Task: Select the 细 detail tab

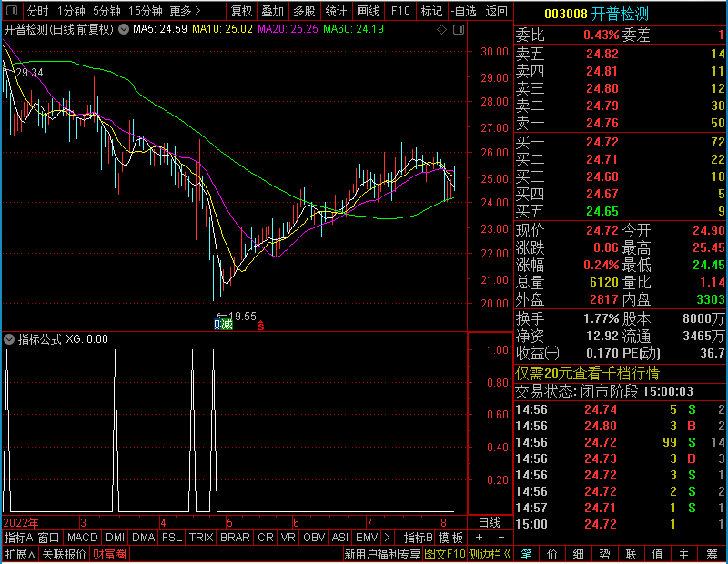Action: [x=579, y=554]
